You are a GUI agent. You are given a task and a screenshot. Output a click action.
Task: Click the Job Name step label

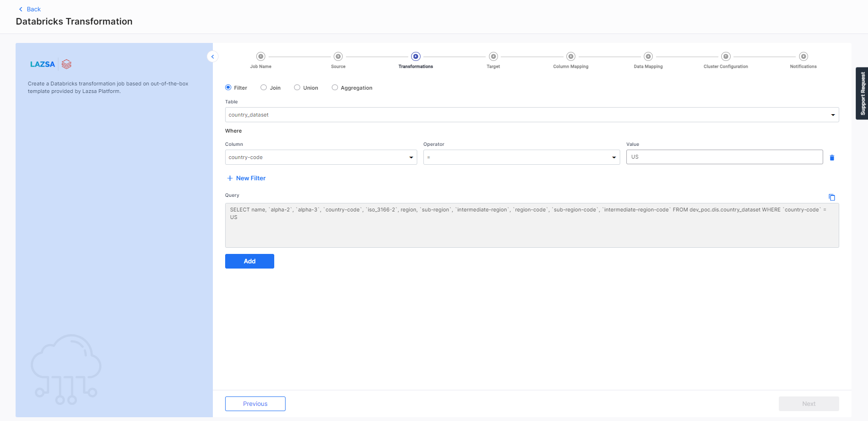point(261,67)
